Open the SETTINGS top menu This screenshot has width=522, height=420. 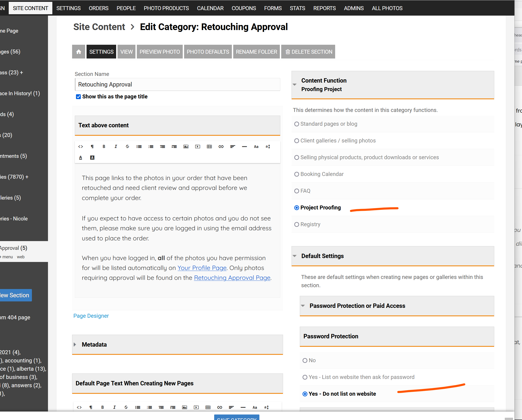[x=68, y=8]
